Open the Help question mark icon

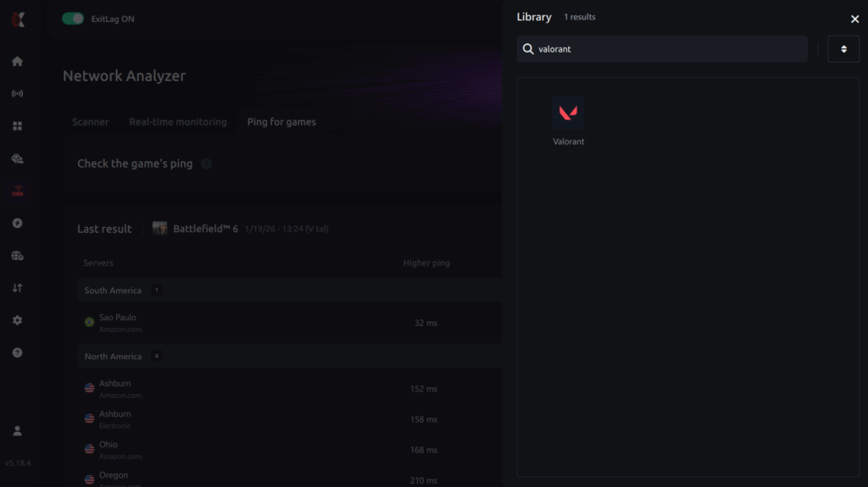coord(17,352)
